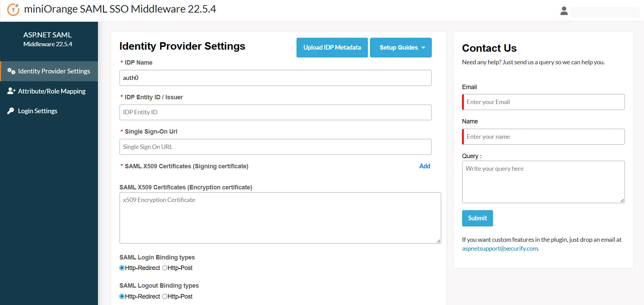Click the Single Sign On URL field
Screen dimensions: 644x305
click(x=275, y=147)
